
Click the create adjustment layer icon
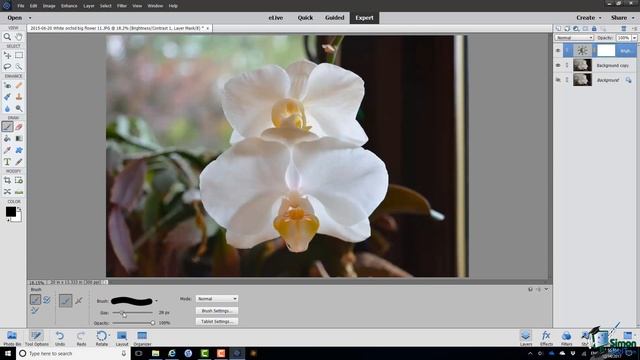coord(576,29)
